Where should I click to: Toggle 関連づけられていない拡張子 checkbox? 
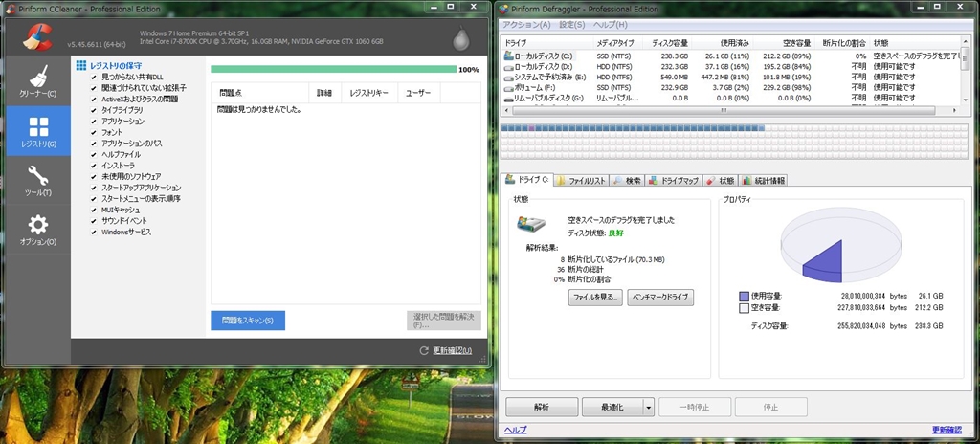point(93,88)
